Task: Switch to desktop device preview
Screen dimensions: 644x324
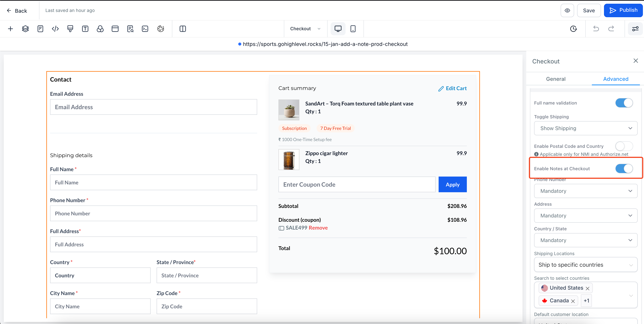Action: (x=338, y=29)
